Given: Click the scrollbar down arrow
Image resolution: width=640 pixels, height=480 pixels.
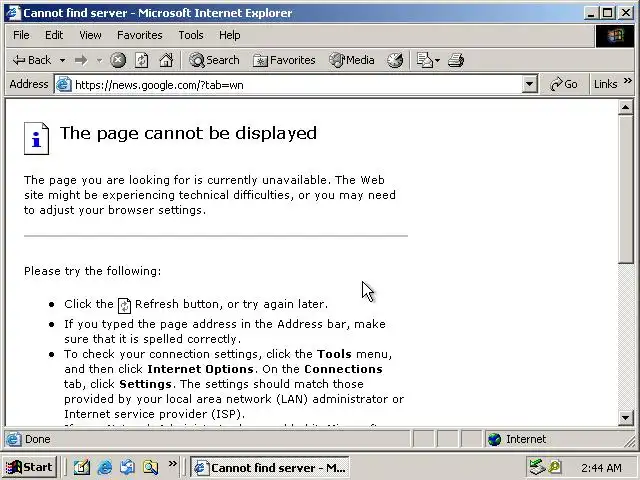Looking at the screenshot, I should (x=625, y=417).
